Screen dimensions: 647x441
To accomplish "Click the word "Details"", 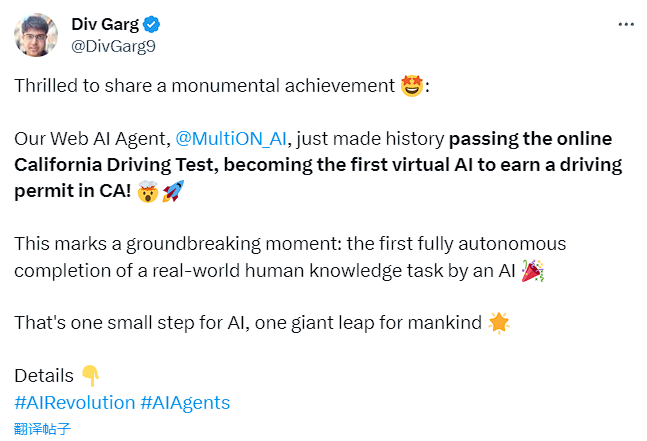I will point(44,376).
